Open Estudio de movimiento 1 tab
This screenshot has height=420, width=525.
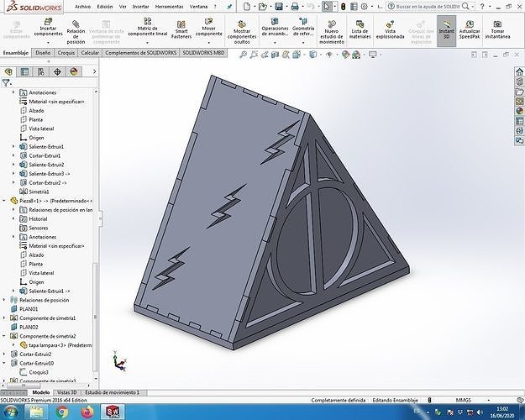click(x=112, y=392)
